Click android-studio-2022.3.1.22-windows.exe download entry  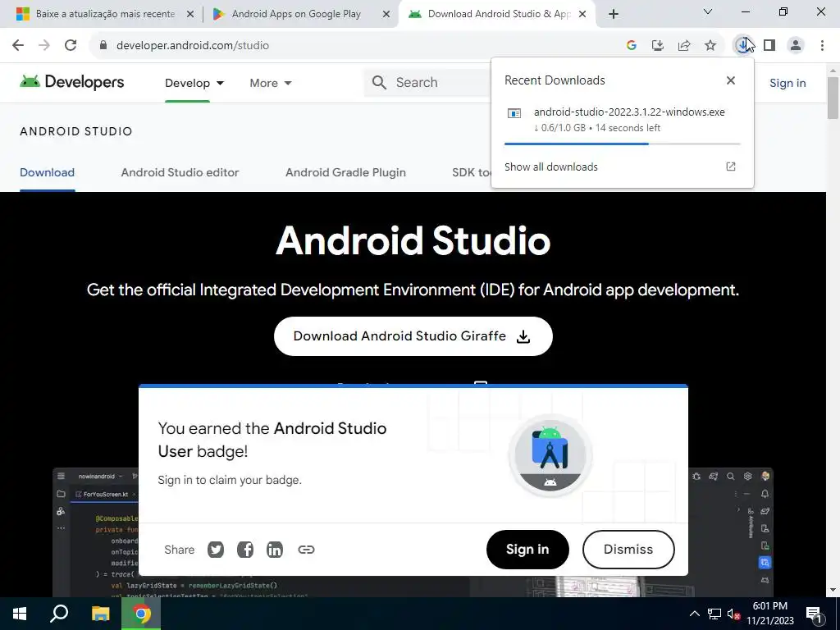pyautogui.click(x=622, y=120)
